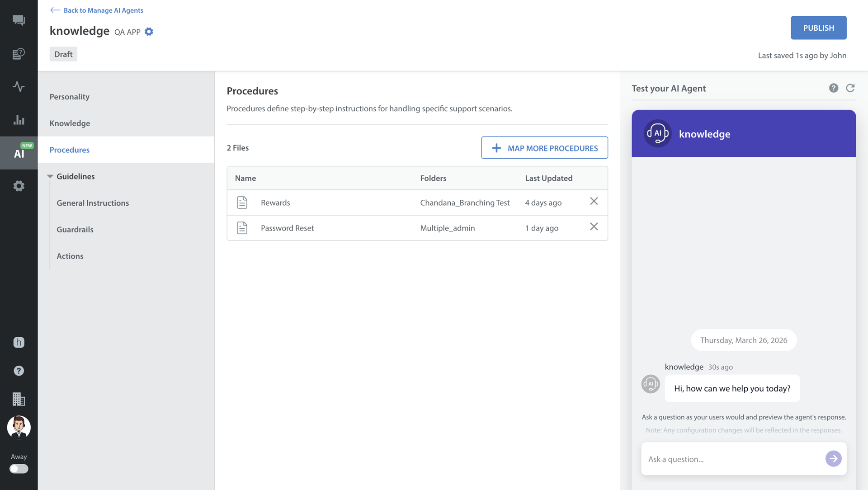Click the gear icon beside QA APP
868x490 pixels.
149,32
